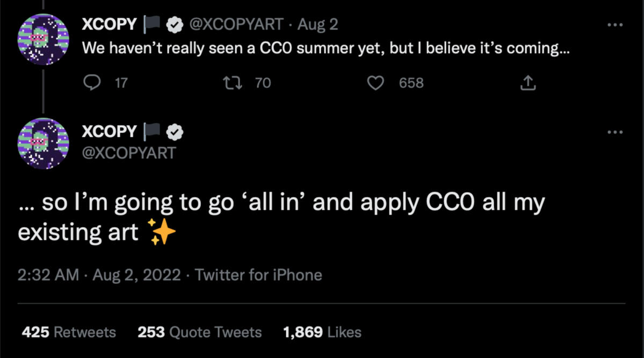Screen dimensions: 644x358
Task: Click XCOPY avatar on the first tweet
Action: 43,39
